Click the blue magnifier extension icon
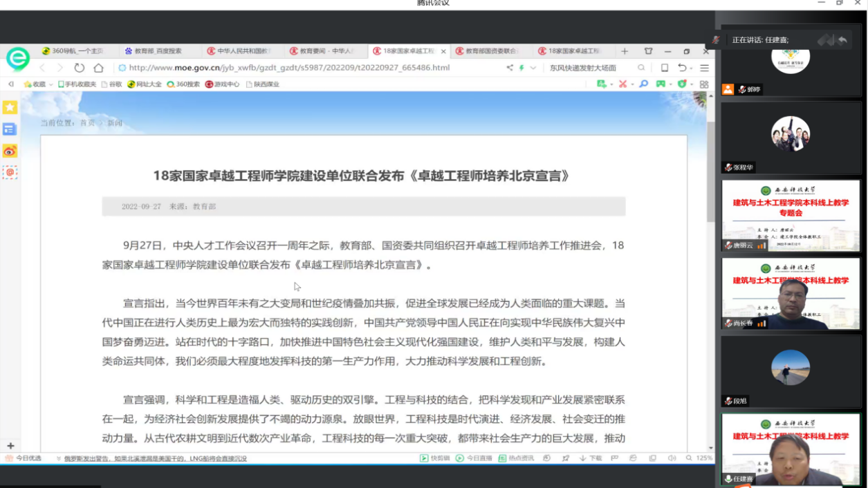Viewport: 868px width, 488px height. [x=643, y=84]
